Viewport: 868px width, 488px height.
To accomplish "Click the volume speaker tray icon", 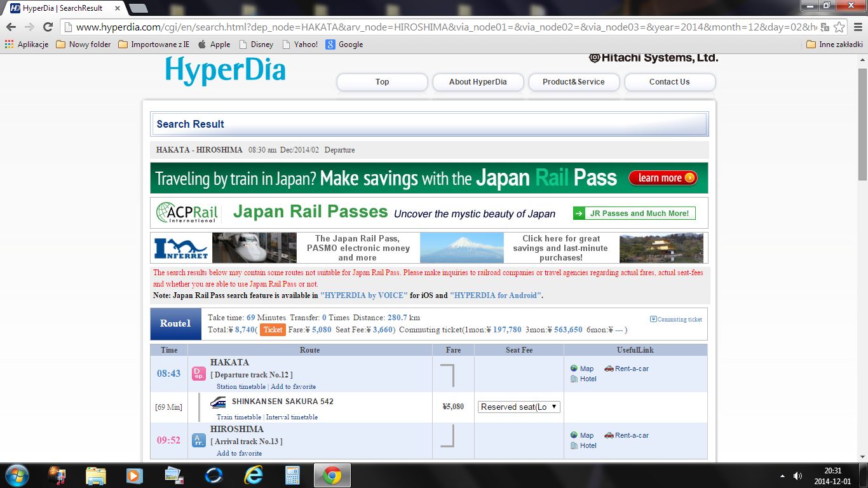I will pos(797,475).
